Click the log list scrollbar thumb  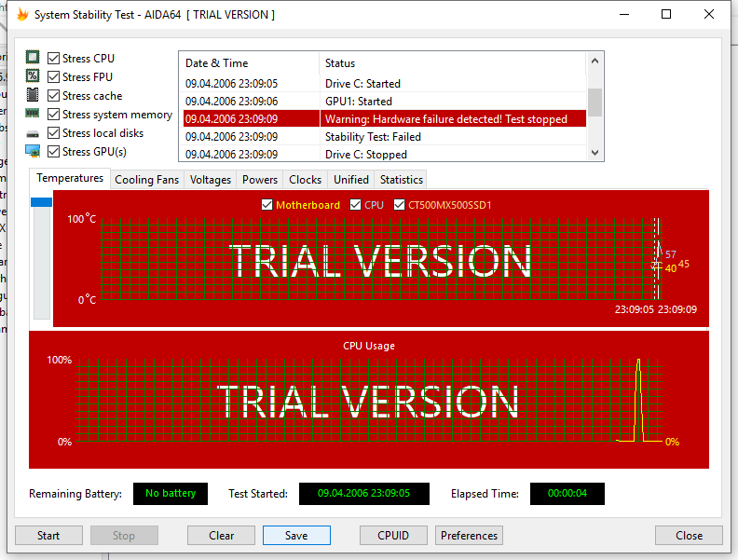click(594, 102)
